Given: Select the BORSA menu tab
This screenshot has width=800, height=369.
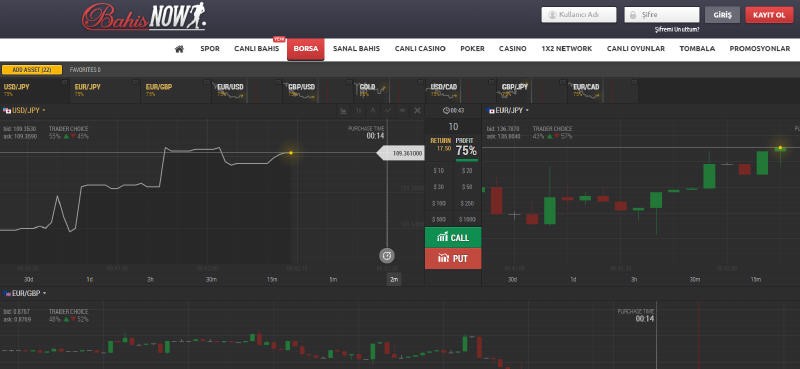Looking at the screenshot, I should point(306,49).
